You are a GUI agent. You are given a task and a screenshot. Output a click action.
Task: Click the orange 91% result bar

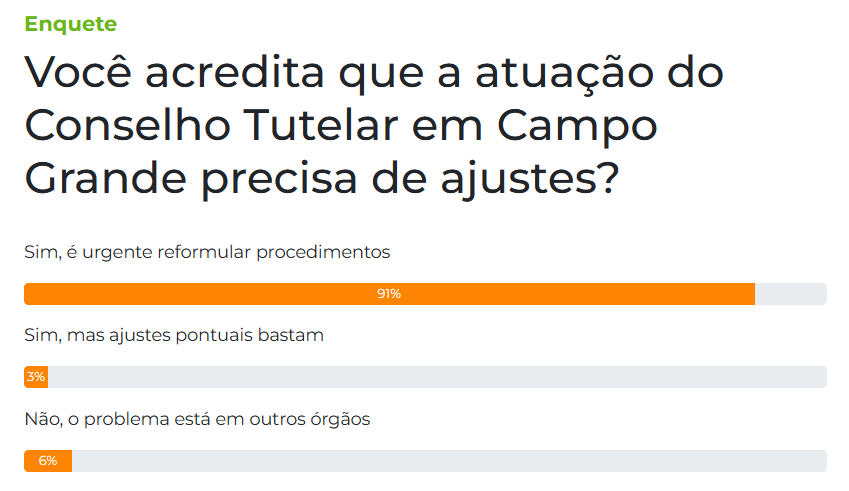(389, 294)
